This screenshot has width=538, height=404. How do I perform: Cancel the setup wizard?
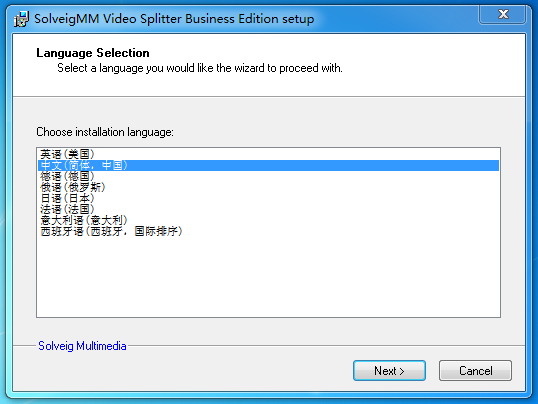pyautogui.click(x=475, y=371)
